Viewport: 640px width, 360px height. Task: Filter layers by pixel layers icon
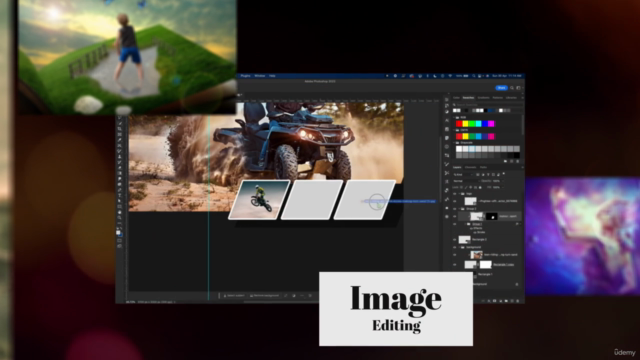pos(478,174)
